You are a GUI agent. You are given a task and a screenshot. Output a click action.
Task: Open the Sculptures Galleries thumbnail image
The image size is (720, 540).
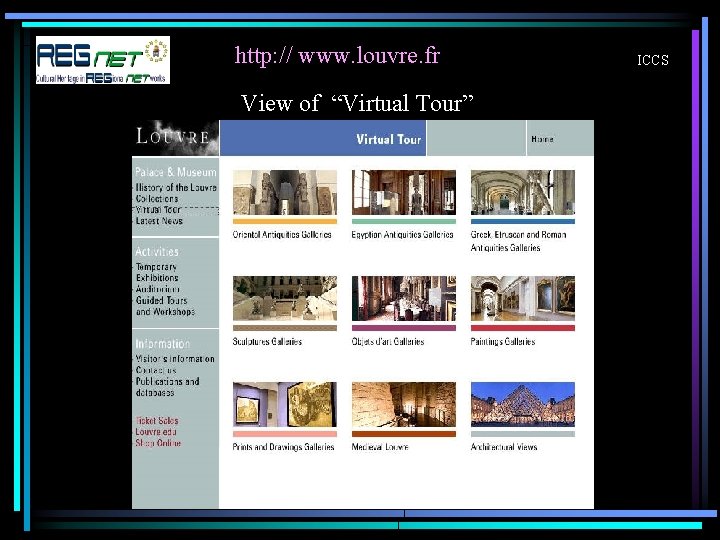tap(285, 298)
